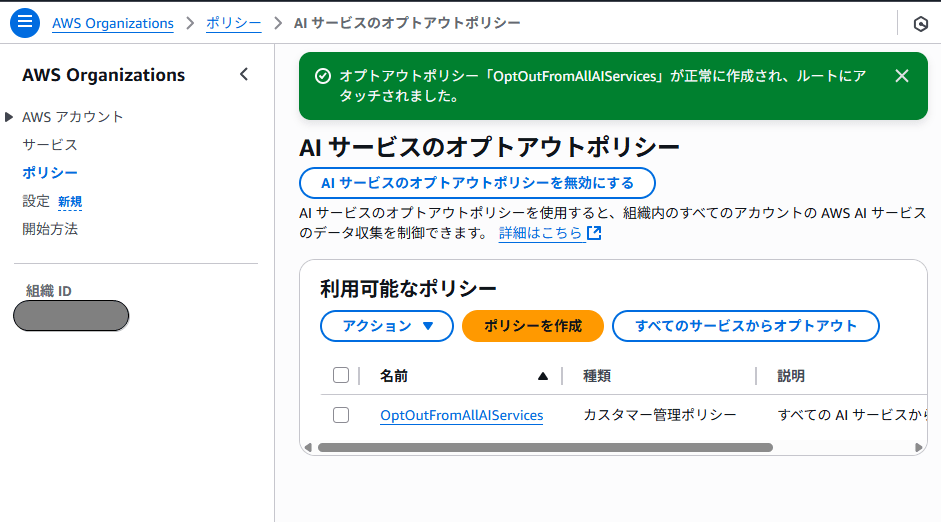Open ポリシー in the sidebar

click(50, 173)
